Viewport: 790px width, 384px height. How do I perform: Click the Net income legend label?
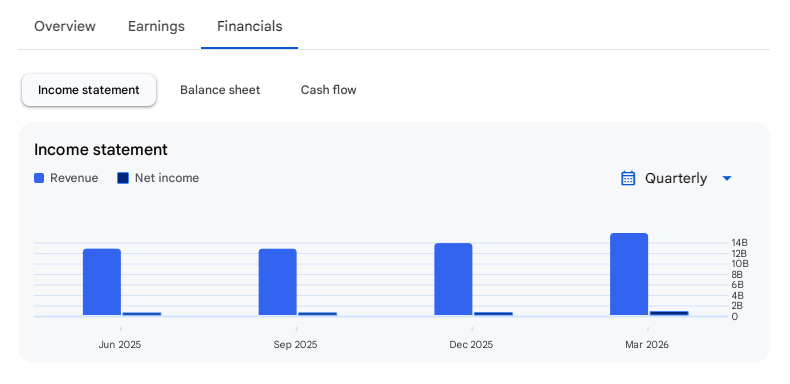[x=167, y=178]
